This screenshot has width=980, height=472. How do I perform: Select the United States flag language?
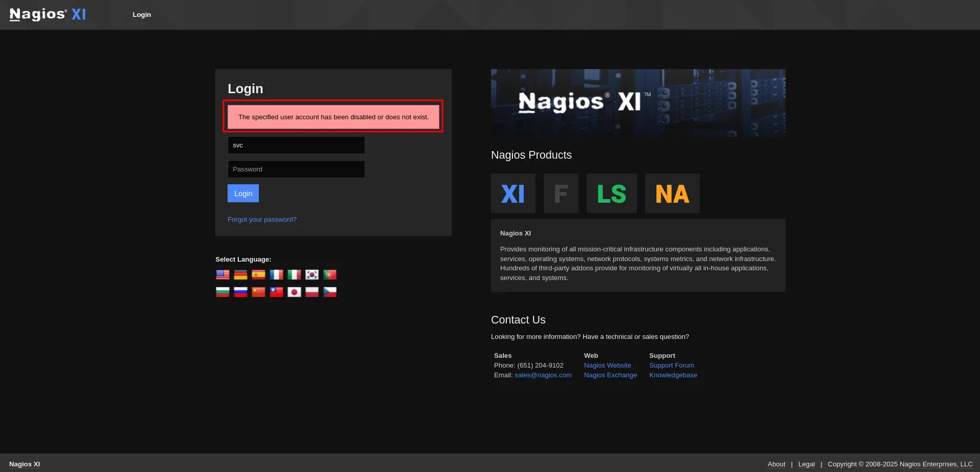(222, 275)
